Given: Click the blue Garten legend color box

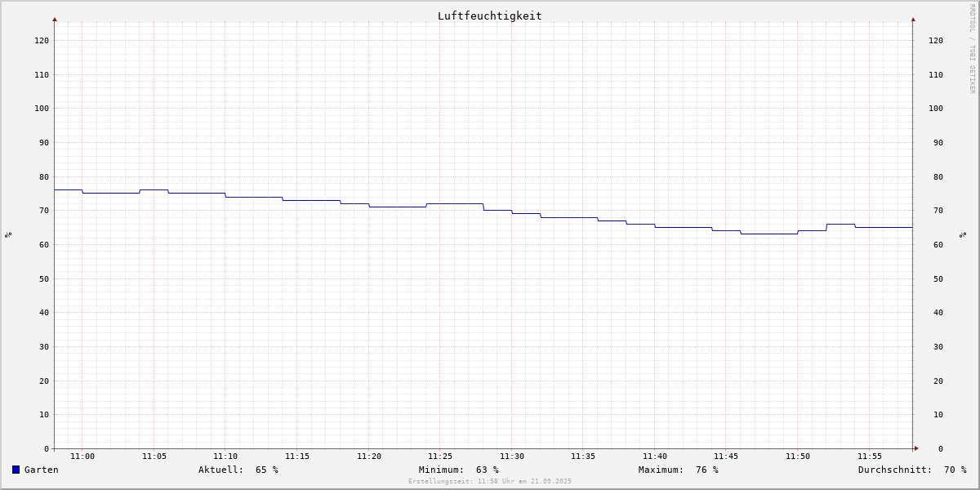Looking at the screenshot, I should click(16, 470).
